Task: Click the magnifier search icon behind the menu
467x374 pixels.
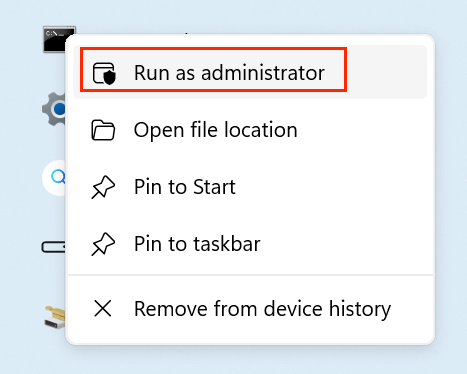Action: click(55, 177)
